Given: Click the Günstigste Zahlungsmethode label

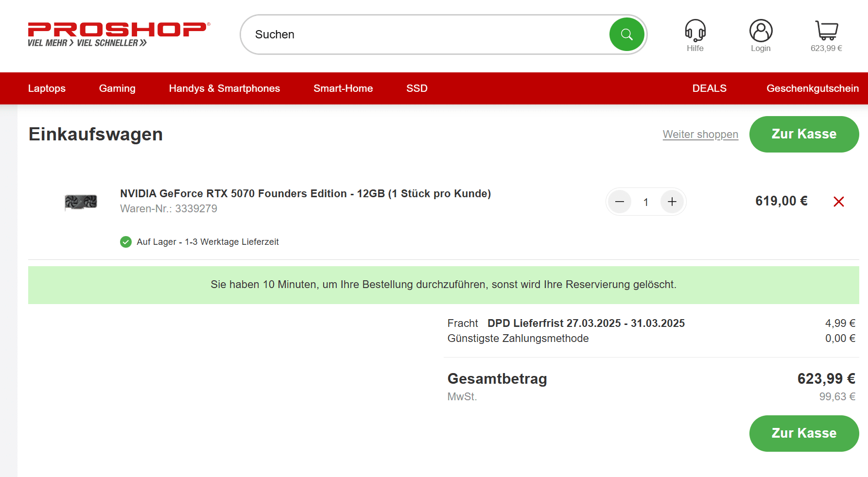Looking at the screenshot, I should tap(518, 339).
